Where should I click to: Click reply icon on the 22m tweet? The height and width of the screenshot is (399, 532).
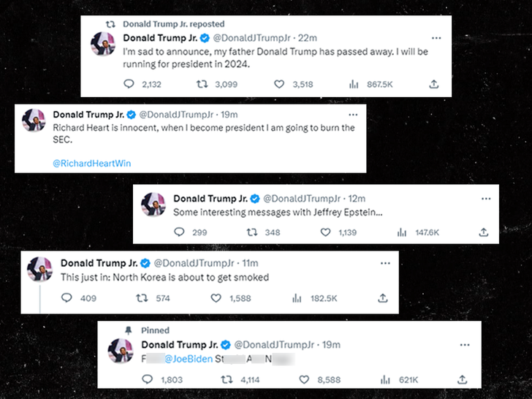[x=129, y=84]
